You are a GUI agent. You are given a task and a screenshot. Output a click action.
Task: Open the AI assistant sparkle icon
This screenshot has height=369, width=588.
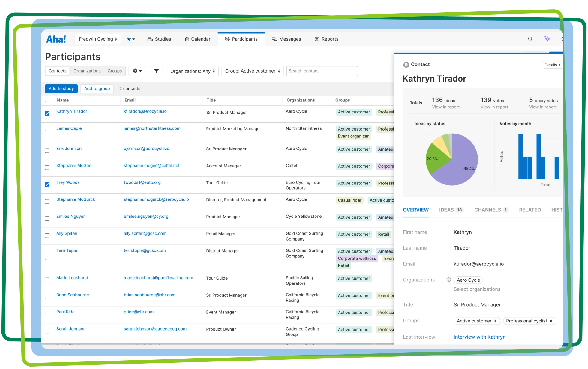point(547,39)
